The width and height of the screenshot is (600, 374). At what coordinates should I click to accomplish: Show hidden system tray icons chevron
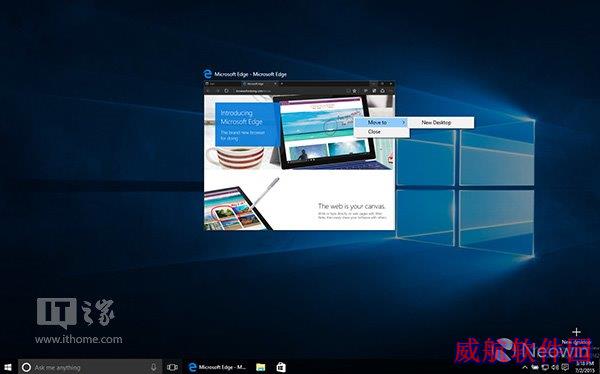pos(525,367)
